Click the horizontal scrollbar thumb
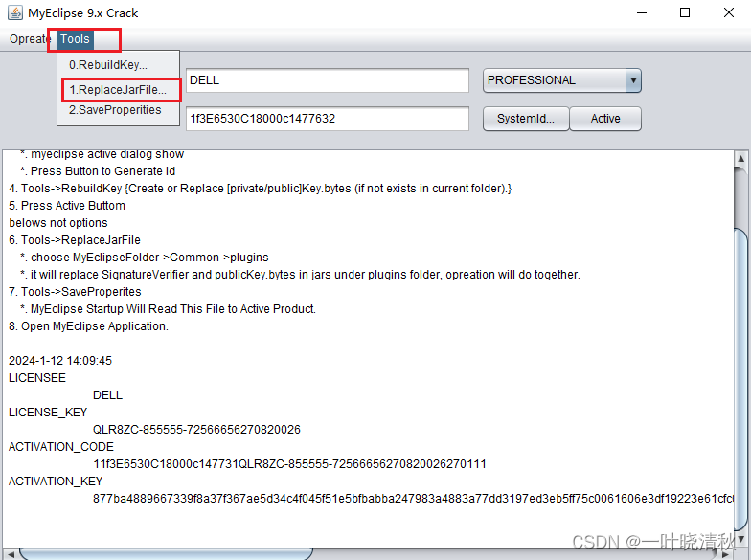Image resolution: width=751 pixels, height=560 pixels. coord(167,554)
